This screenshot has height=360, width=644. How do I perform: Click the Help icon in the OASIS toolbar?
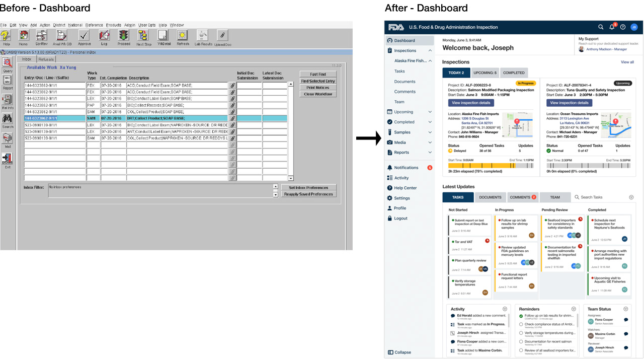click(6, 35)
